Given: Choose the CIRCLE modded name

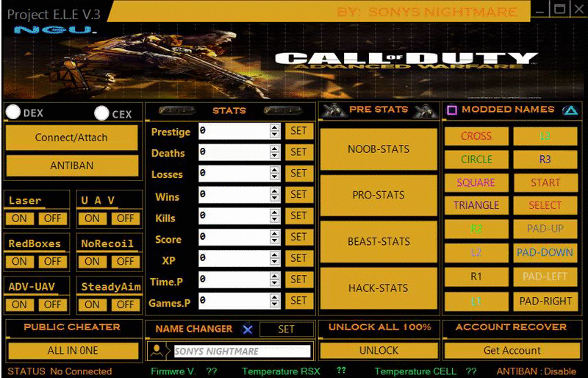Looking at the screenshot, I should (x=476, y=160).
